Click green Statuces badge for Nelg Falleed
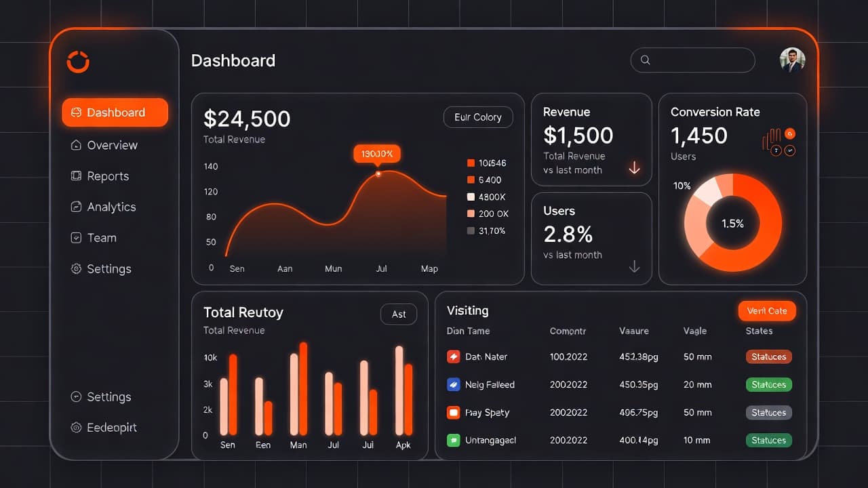Viewport: 868px width, 488px height. pos(768,384)
